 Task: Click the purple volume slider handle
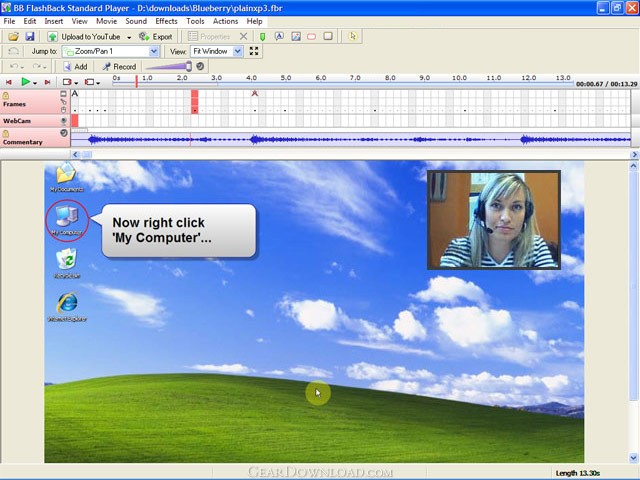(189, 66)
